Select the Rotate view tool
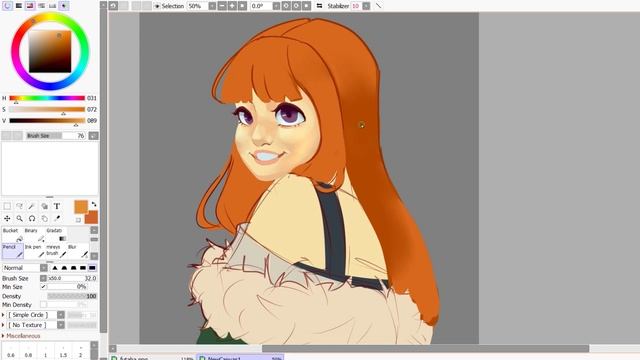This screenshot has height=360, width=640. point(31,218)
